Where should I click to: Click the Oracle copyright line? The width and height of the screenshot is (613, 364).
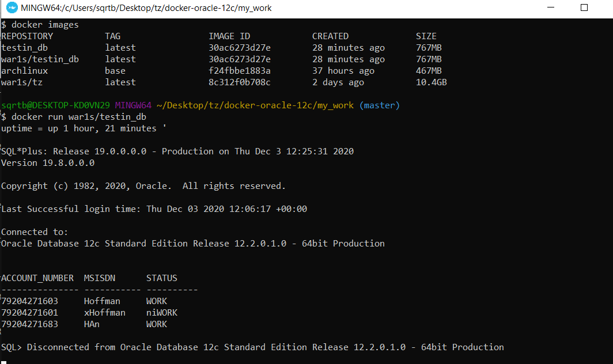click(x=143, y=185)
